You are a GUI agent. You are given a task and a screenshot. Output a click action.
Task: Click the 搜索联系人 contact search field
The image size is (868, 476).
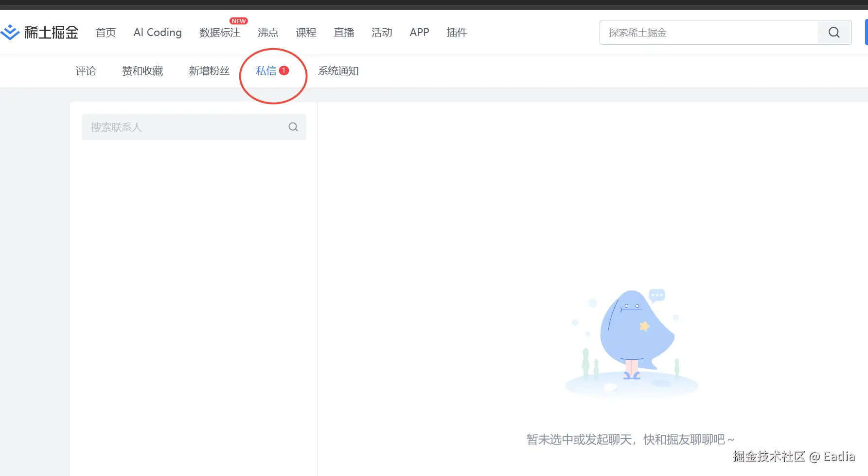click(180, 127)
